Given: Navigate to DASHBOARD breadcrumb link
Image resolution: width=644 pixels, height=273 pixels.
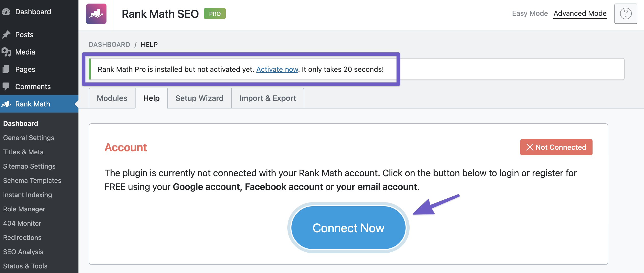Looking at the screenshot, I should pos(109,45).
